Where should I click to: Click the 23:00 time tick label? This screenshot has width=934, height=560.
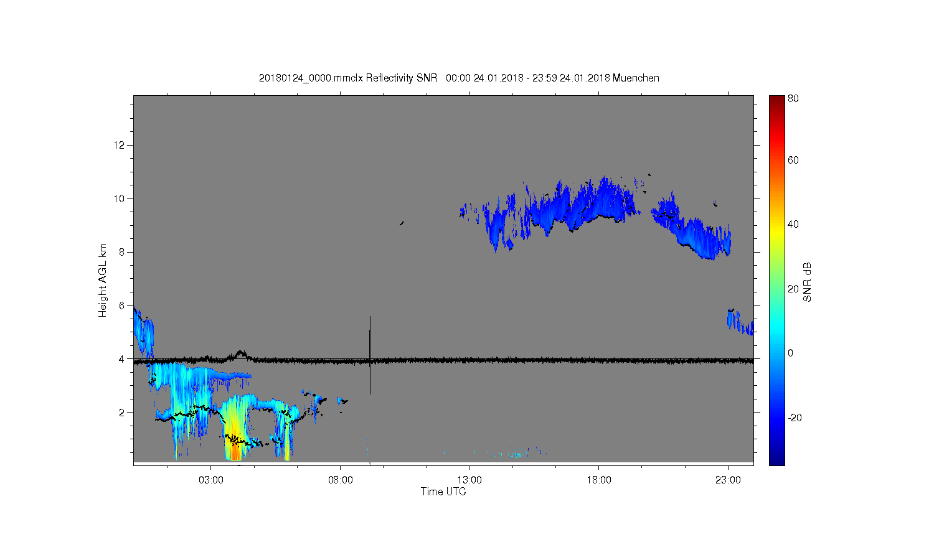728,480
